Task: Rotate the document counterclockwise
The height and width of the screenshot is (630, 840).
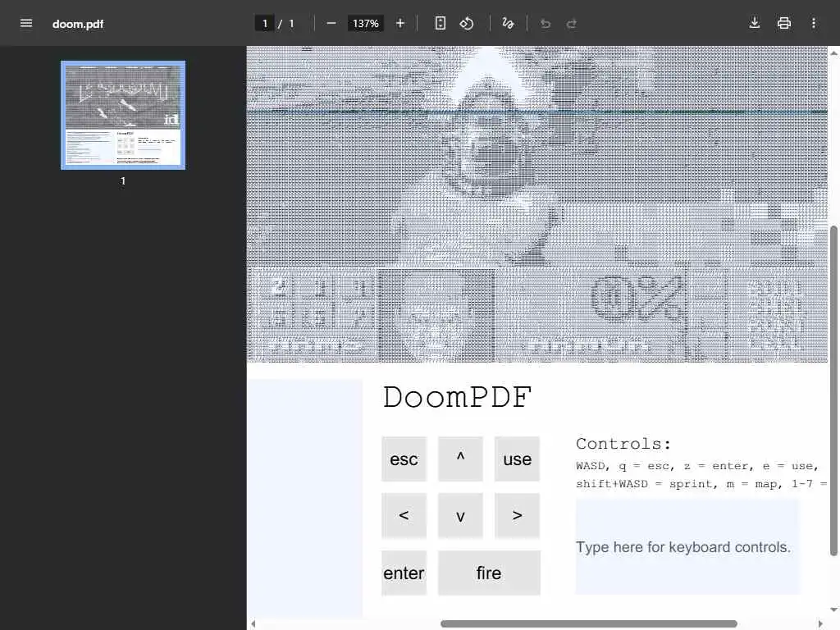Action: click(467, 23)
